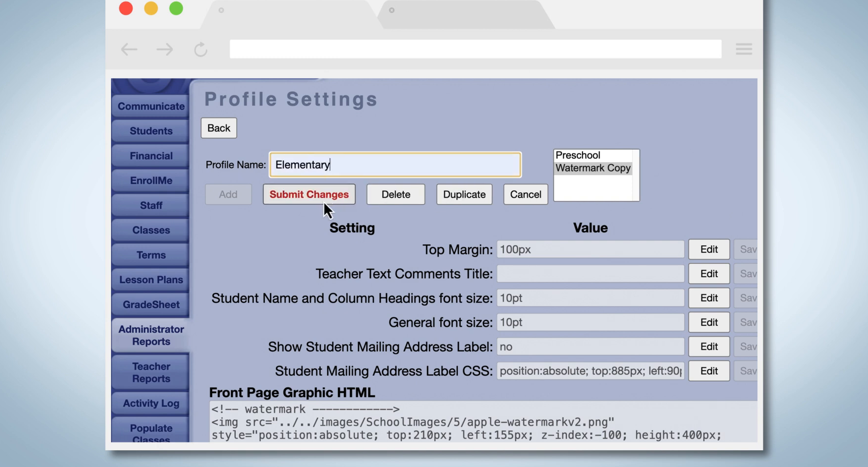Open the Students section

(x=151, y=131)
